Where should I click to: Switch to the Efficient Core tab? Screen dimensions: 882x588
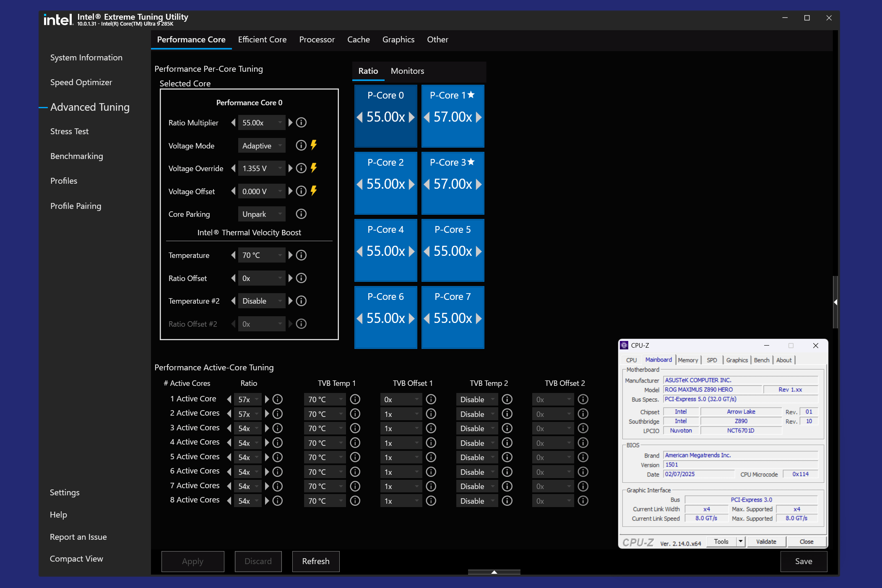pos(262,39)
